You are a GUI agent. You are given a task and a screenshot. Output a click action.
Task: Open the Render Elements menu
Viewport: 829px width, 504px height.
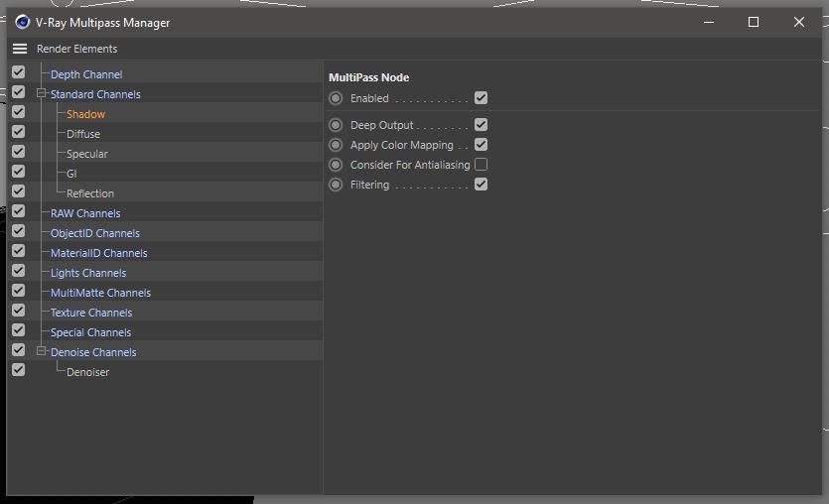click(x=76, y=49)
